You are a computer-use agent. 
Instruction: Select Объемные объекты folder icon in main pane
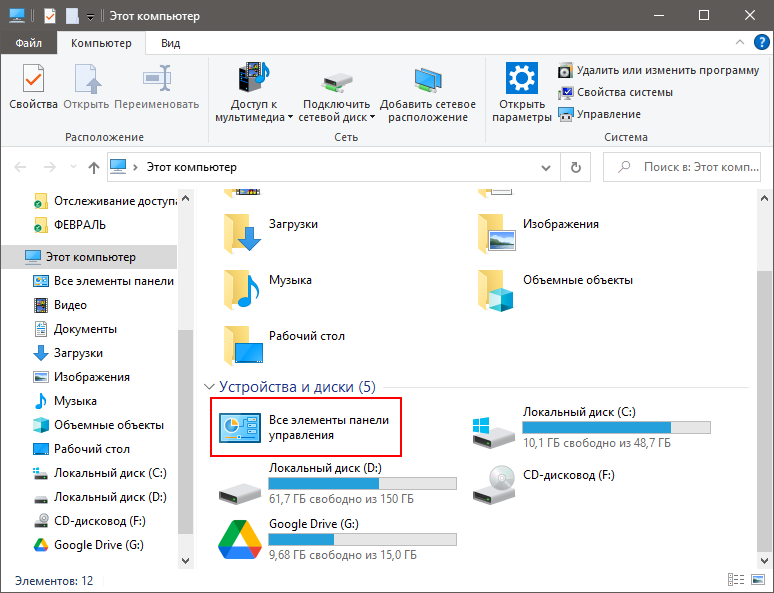(497, 290)
